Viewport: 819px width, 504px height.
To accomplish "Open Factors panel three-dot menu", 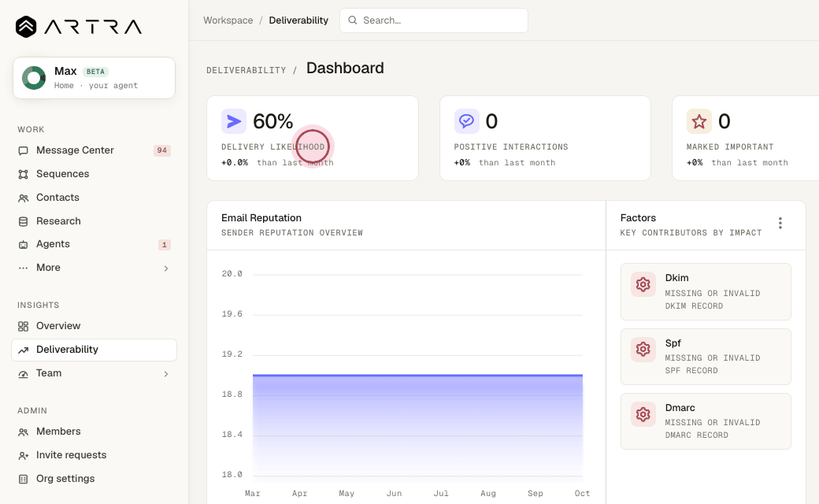I will coord(780,223).
